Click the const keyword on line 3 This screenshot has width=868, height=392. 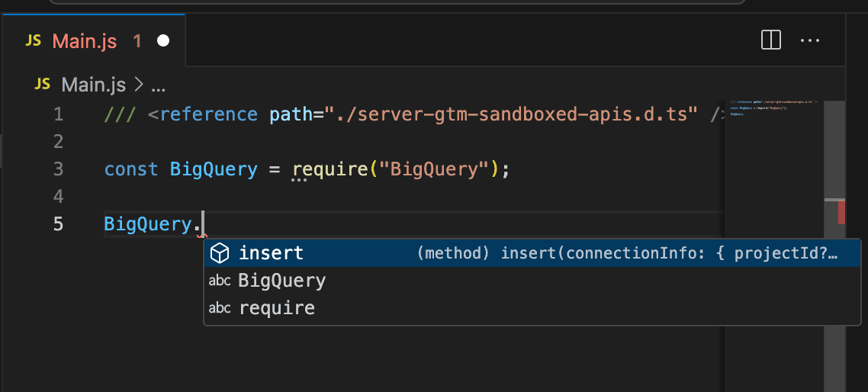pos(131,169)
